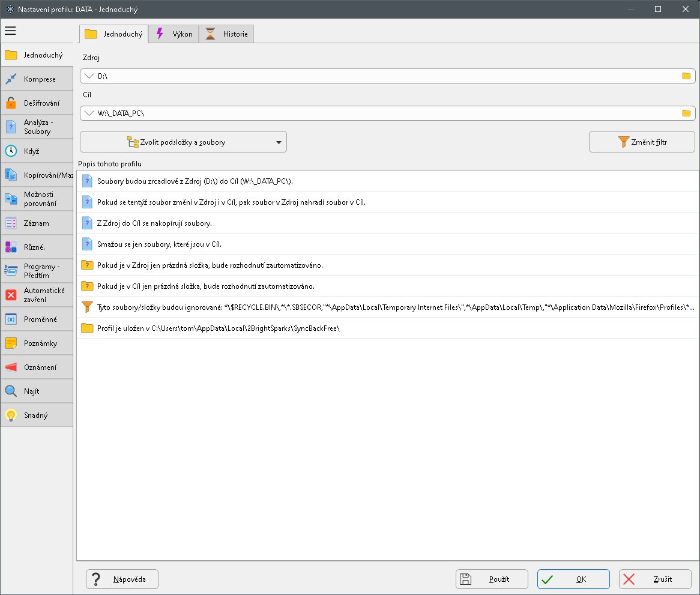Click folder icon beside 'Profil je uložen'

click(x=87, y=328)
